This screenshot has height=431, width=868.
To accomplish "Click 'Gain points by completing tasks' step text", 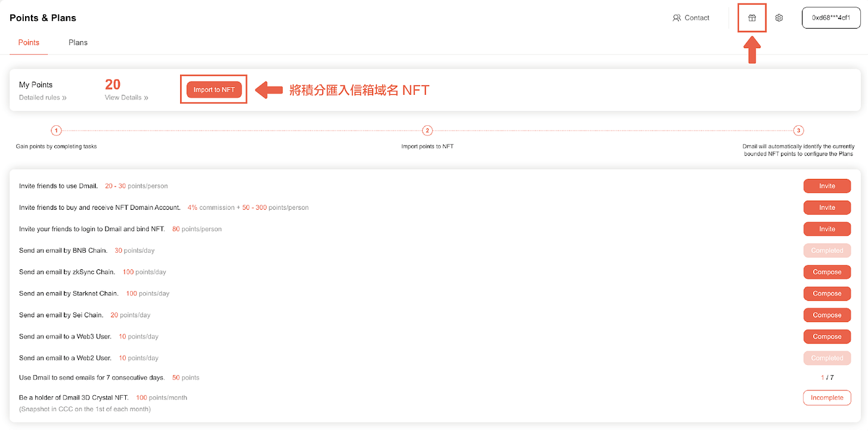I will (x=56, y=146).
